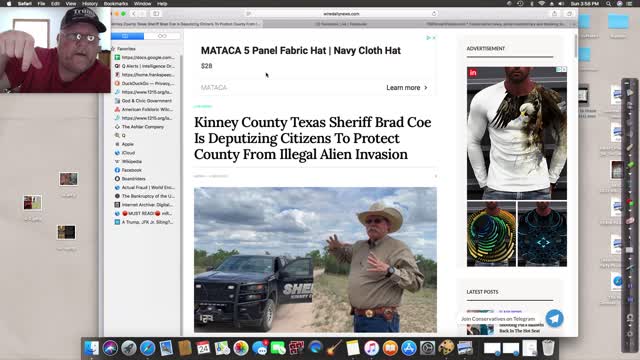Click Spotlight search icon in menu bar
The width and height of the screenshot is (640, 360).
pyautogui.click(x=608, y=4)
